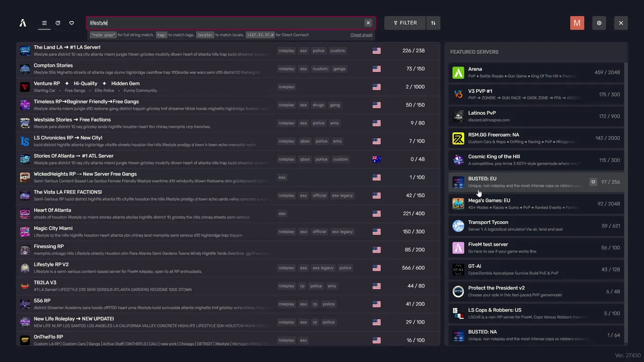This screenshot has width=644, height=362.
Task: Click Lifestyle RP V2 server icon
Action: click(25, 267)
